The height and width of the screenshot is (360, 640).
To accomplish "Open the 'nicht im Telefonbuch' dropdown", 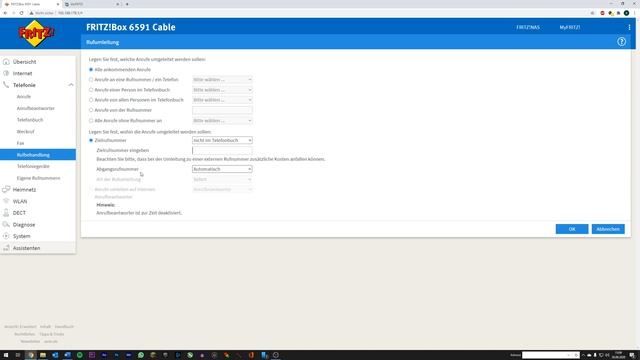I will 222,140.
